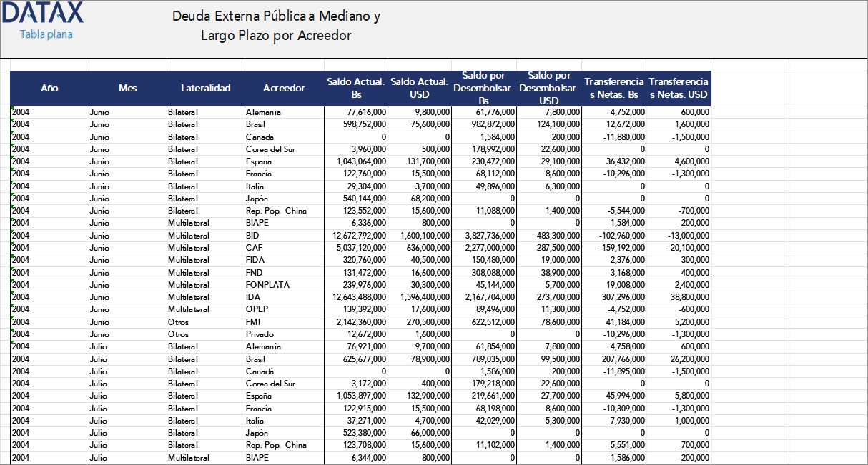Select the Saldo Actual. Bs header
Screen dimensions: 868x465
(355, 88)
